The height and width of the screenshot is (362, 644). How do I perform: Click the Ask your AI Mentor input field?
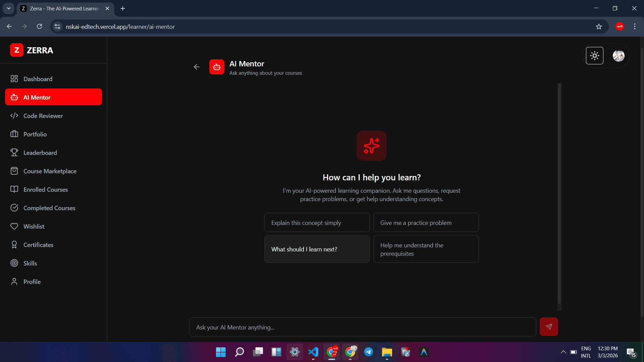point(362,327)
